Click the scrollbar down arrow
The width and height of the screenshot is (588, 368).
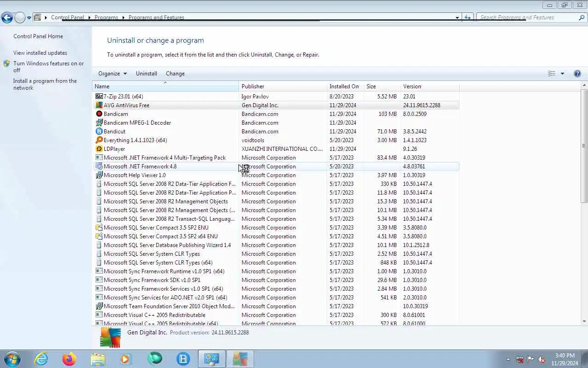point(584,321)
